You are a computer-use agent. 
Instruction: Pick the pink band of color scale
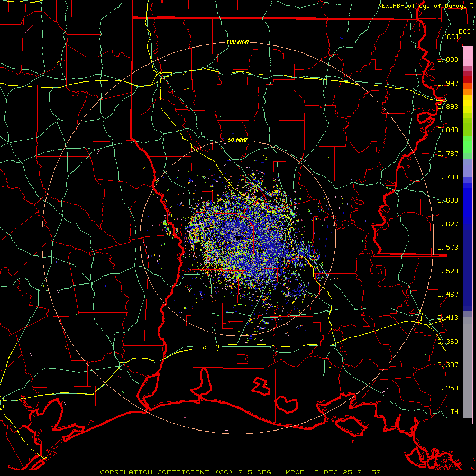(467, 56)
